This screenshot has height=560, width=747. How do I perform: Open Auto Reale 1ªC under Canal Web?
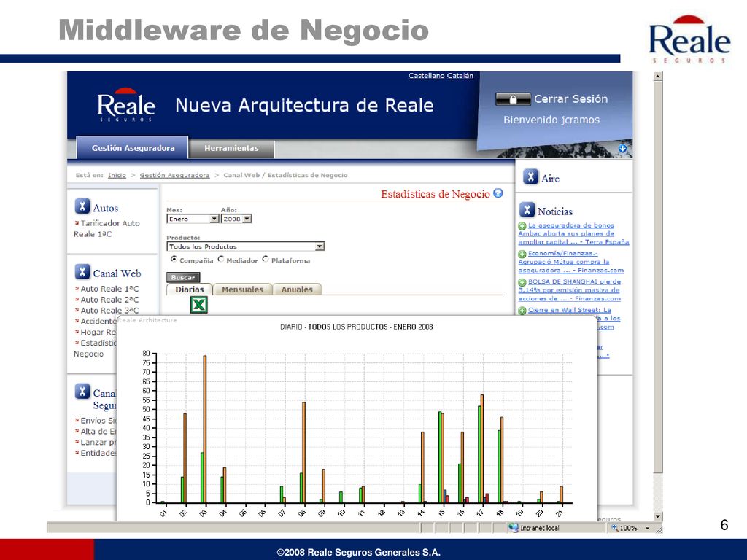109,289
